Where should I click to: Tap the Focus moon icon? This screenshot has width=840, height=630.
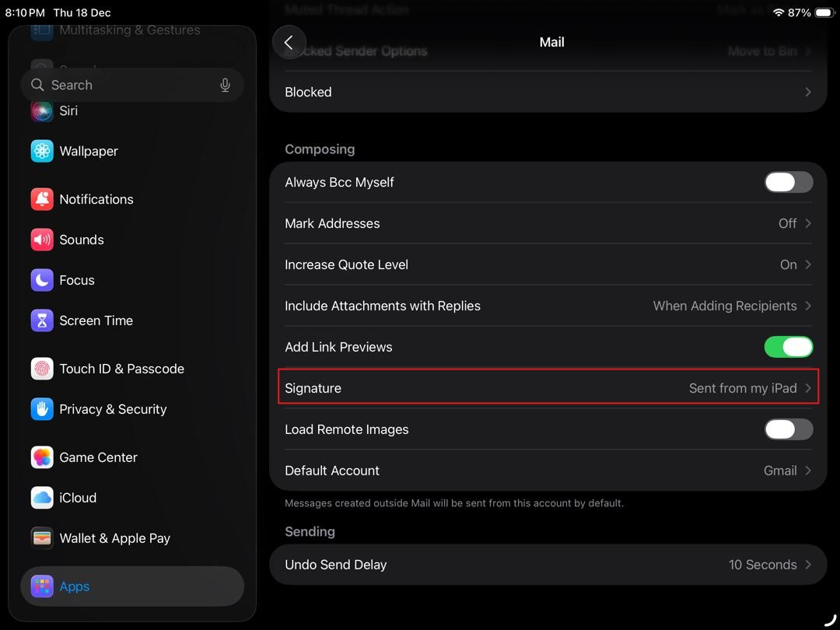(42, 280)
